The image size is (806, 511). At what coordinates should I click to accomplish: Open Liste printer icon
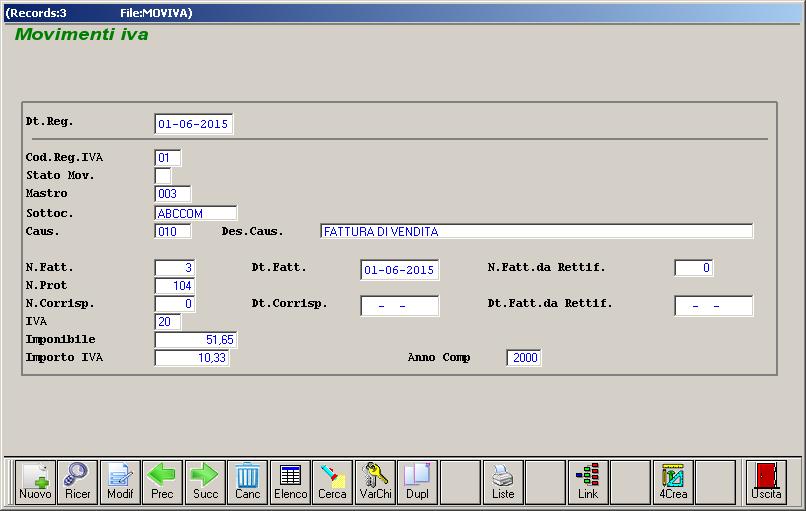[503, 482]
